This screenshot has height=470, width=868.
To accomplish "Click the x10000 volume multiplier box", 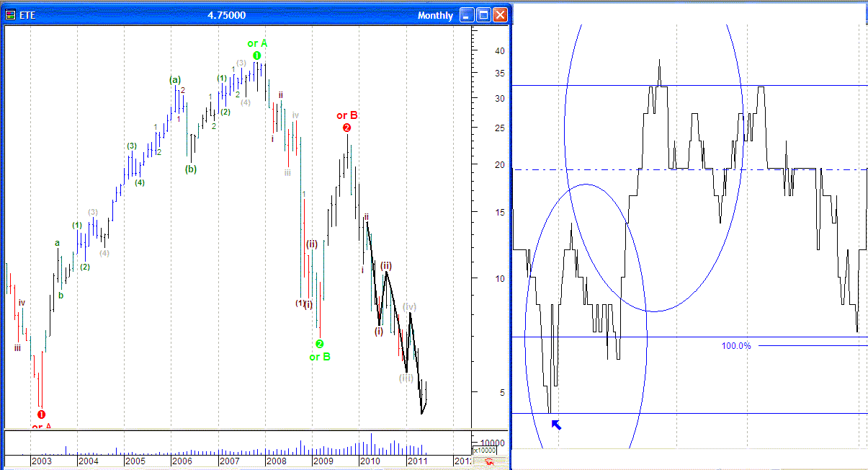I will click(483, 451).
